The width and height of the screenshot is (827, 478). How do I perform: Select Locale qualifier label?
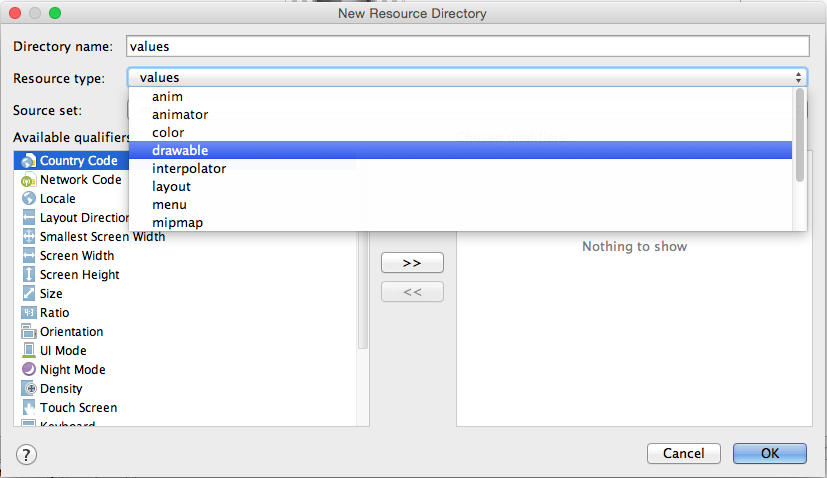57,199
